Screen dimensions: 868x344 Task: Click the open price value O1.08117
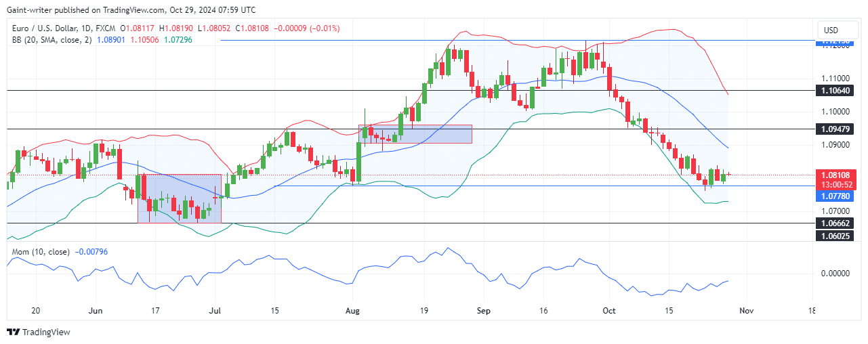coord(138,28)
